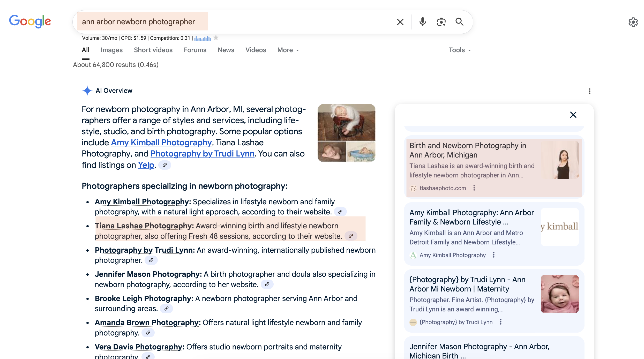The width and height of the screenshot is (644, 359).
Task: Expand the More search filters dropdown
Action: coord(288,50)
